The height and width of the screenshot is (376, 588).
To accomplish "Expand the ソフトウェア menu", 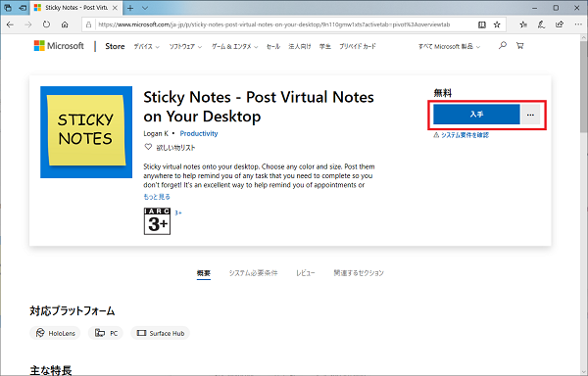I will (x=185, y=46).
